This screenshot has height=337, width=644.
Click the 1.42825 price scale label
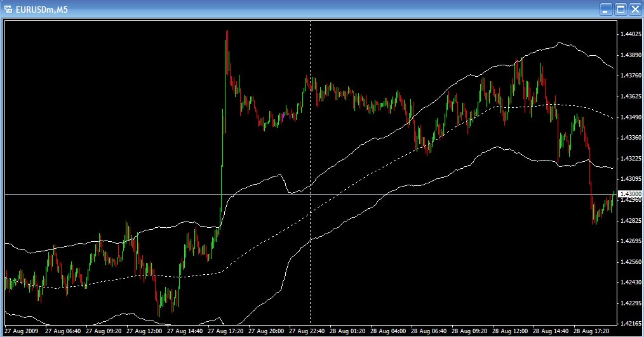tap(631, 221)
